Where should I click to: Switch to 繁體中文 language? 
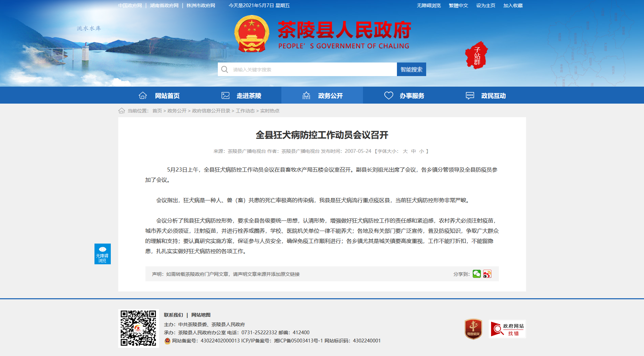coord(458,5)
